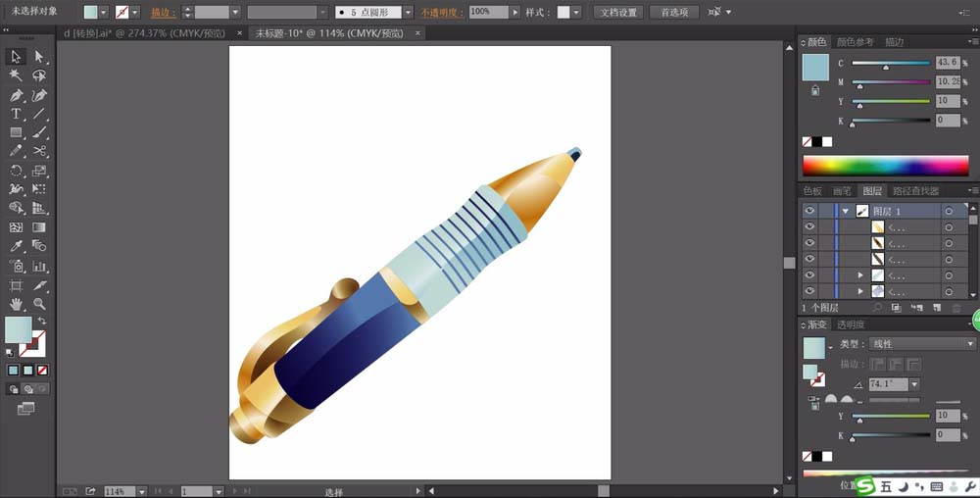Image resolution: width=980 pixels, height=498 pixels.
Task: Toggle visibility of fourth sublayer eye
Action: [x=809, y=274]
